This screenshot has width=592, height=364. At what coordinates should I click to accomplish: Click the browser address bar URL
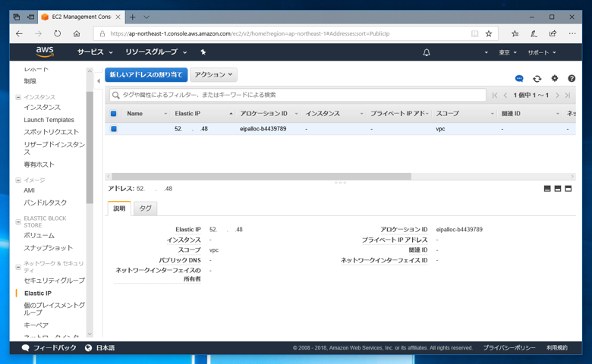250,33
